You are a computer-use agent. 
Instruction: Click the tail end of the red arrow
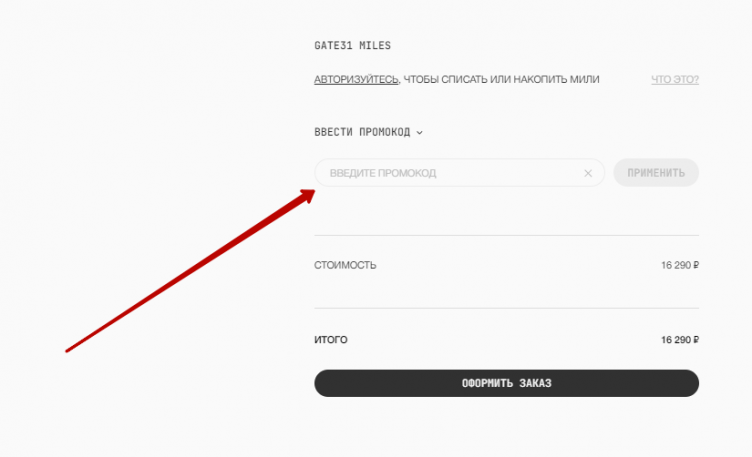tap(68, 350)
